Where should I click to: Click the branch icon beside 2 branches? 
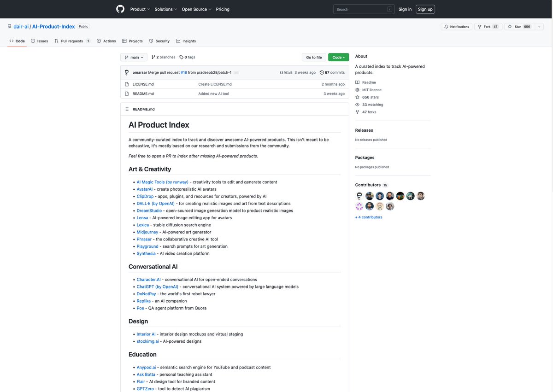[153, 57]
